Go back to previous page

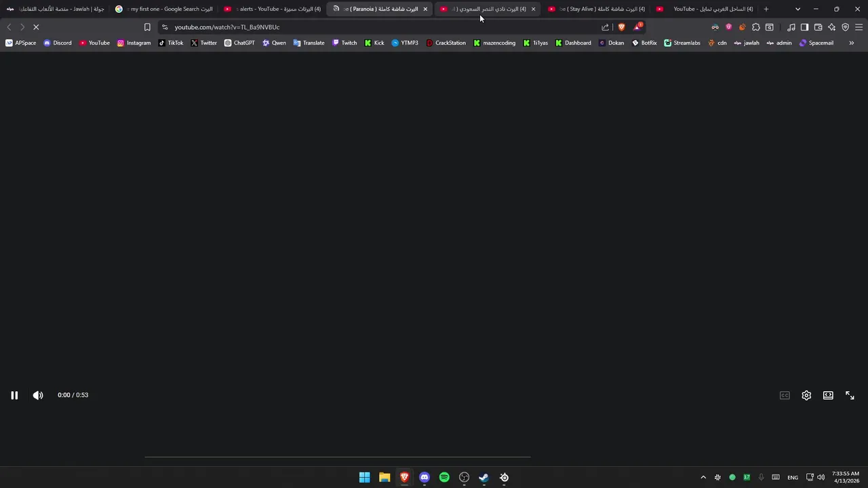click(x=9, y=27)
